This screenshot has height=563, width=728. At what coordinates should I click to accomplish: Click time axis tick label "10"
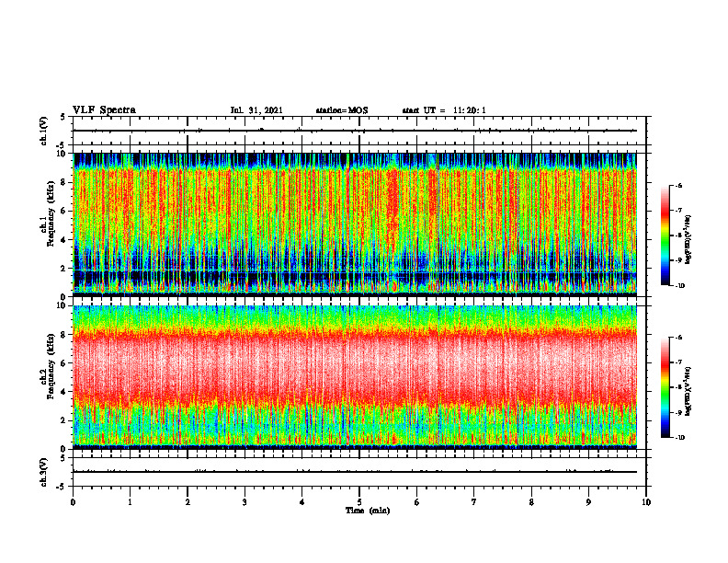(x=646, y=502)
